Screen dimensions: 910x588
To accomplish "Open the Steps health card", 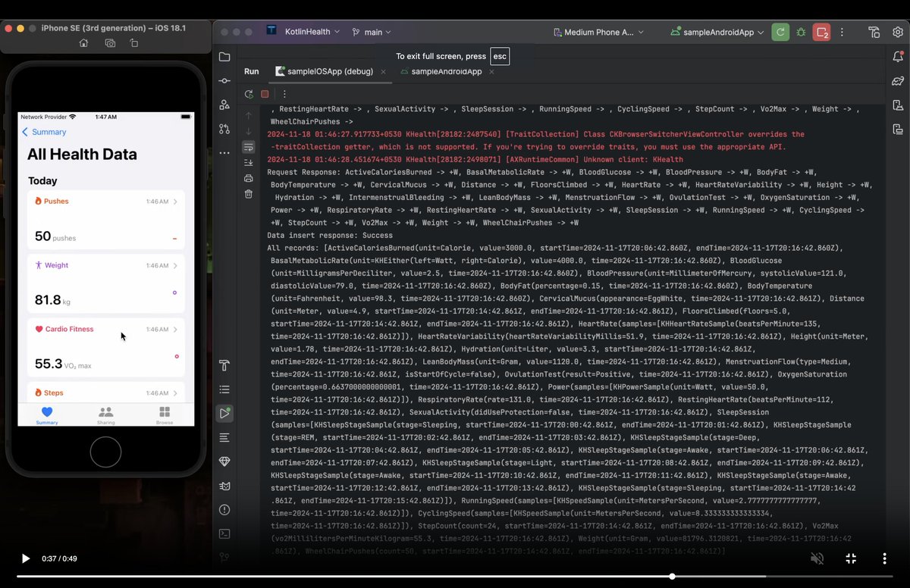I will [x=106, y=393].
